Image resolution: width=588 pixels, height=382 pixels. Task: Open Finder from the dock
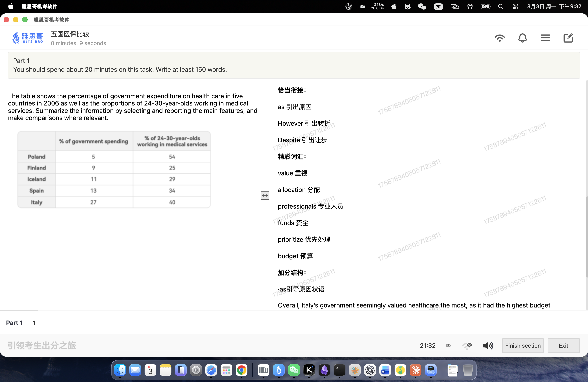point(120,370)
